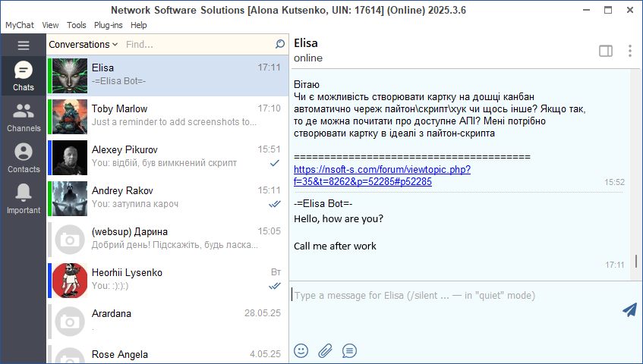Click the chat history scrollbar
The image size is (643, 364).
click(x=635, y=262)
